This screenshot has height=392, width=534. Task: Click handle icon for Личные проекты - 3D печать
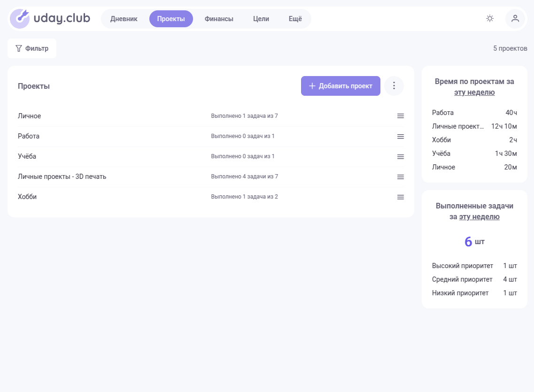pyautogui.click(x=401, y=177)
